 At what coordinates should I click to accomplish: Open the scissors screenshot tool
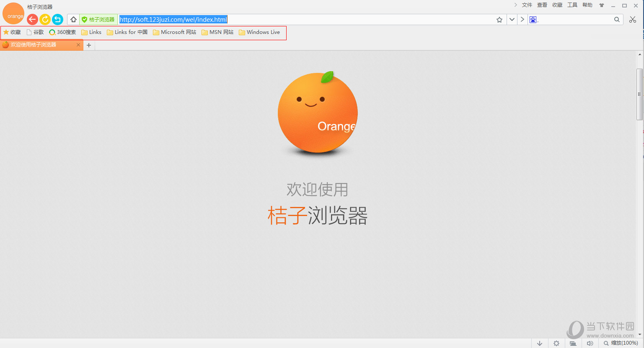pyautogui.click(x=632, y=20)
